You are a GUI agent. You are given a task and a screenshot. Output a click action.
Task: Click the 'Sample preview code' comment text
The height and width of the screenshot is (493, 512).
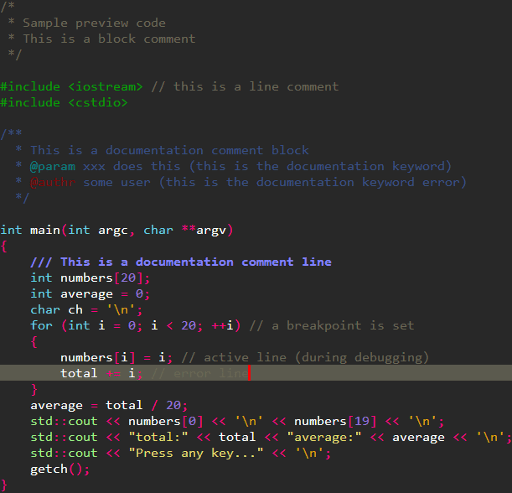tap(94, 23)
